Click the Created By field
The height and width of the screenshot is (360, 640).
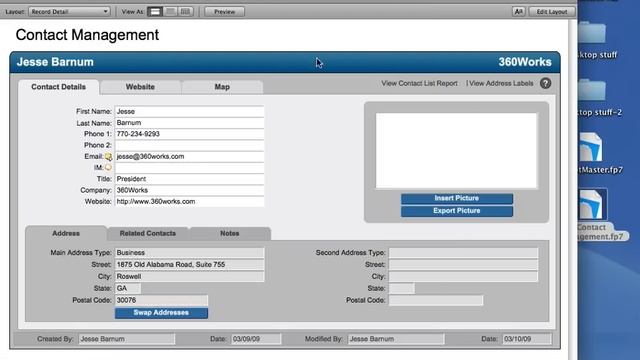click(x=127, y=339)
